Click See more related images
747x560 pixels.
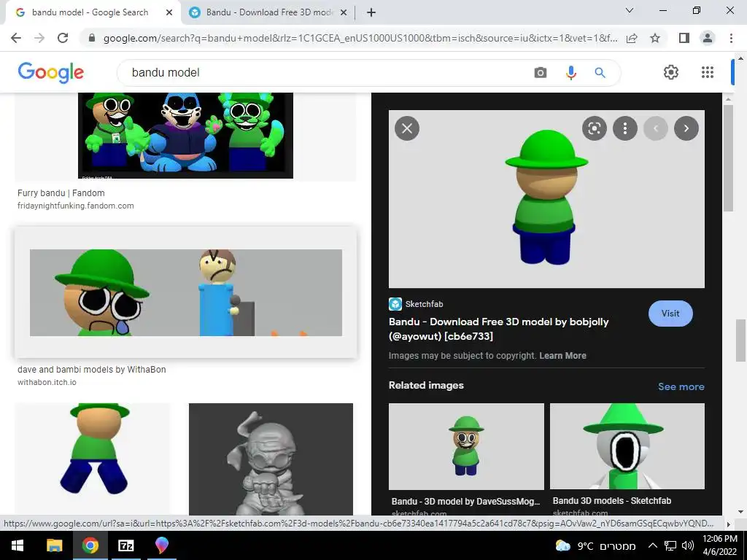click(681, 386)
